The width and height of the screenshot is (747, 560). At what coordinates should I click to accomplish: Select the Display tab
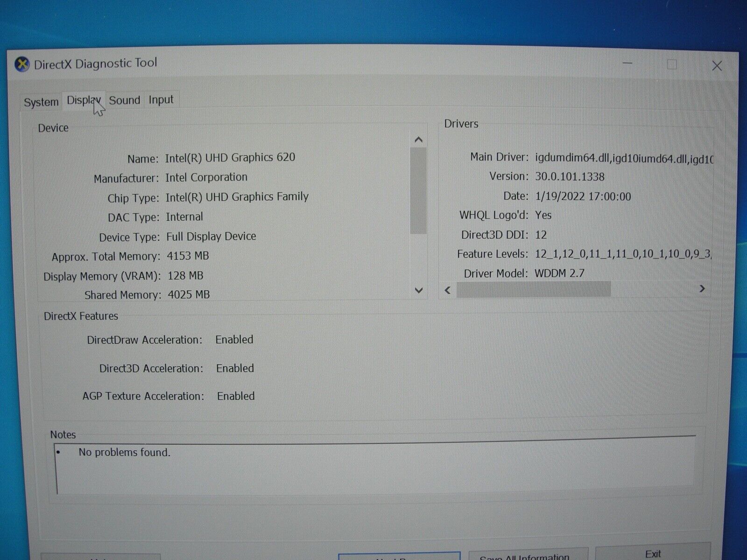click(x=84, y=100)
